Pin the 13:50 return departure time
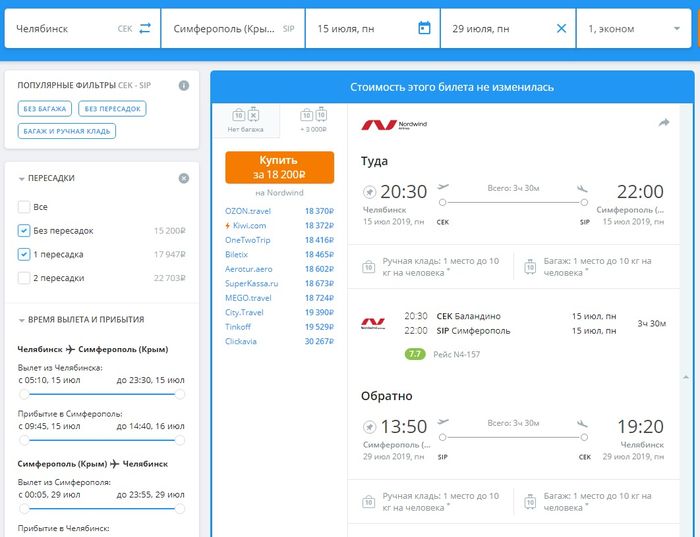Screen dimensions: 700x537 (369, 427)
